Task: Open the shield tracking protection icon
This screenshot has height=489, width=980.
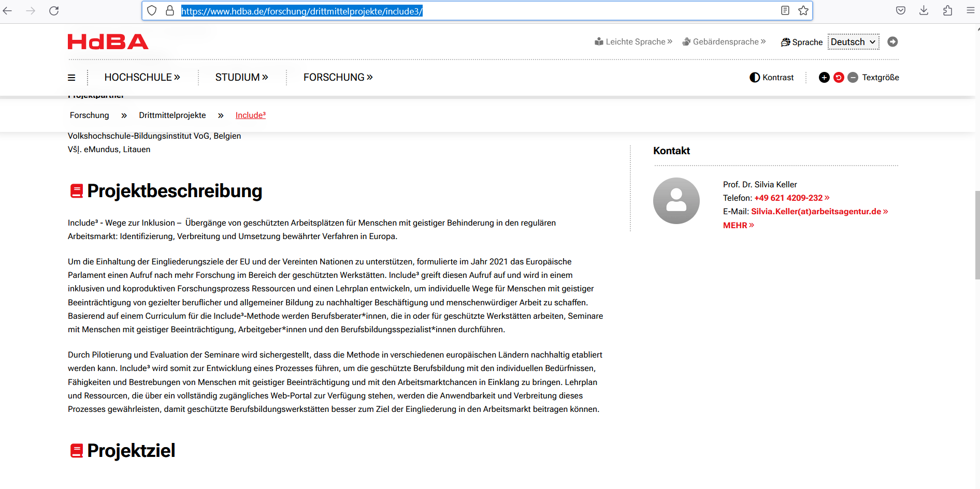Action: tap(152, 10)
